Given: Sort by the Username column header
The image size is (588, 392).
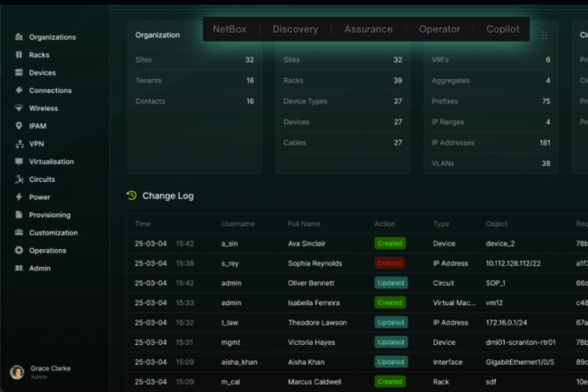Looking at the screenshot, I should tap(238, 224).
